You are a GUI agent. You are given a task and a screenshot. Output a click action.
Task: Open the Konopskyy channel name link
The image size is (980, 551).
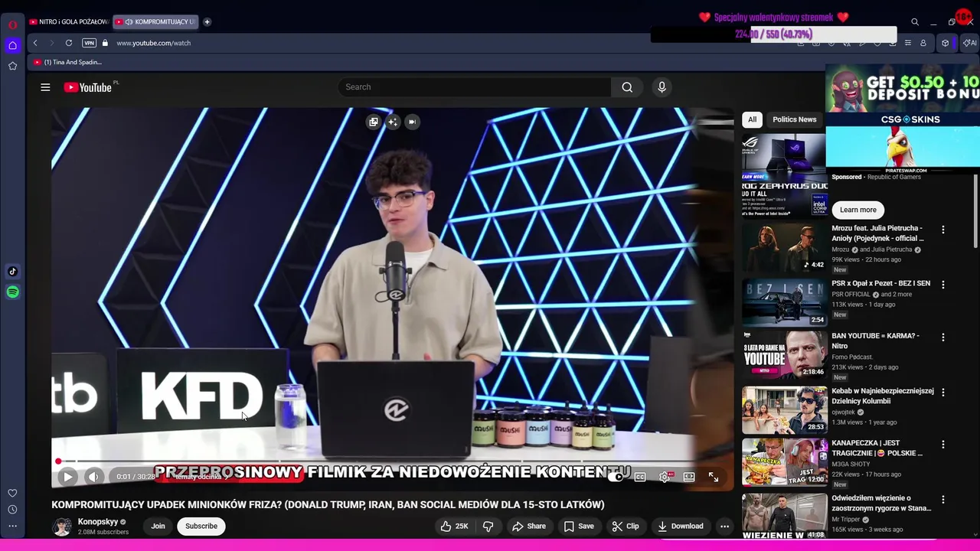tap(98, 522)
